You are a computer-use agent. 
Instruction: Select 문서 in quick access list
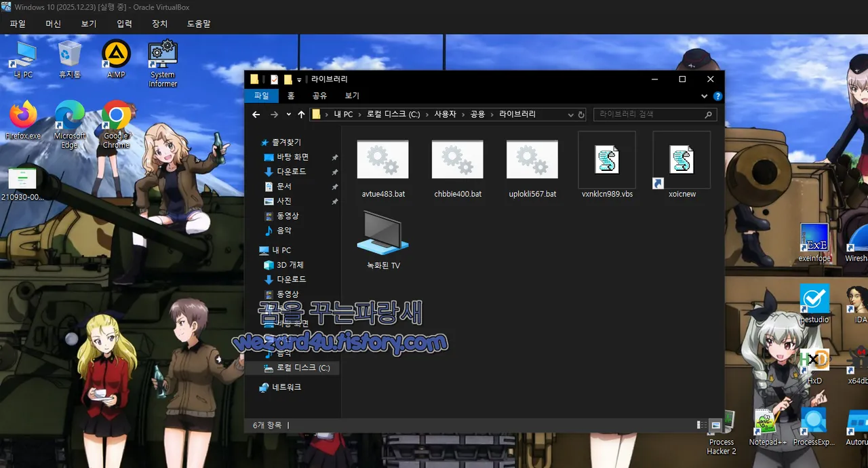point(284,187)
